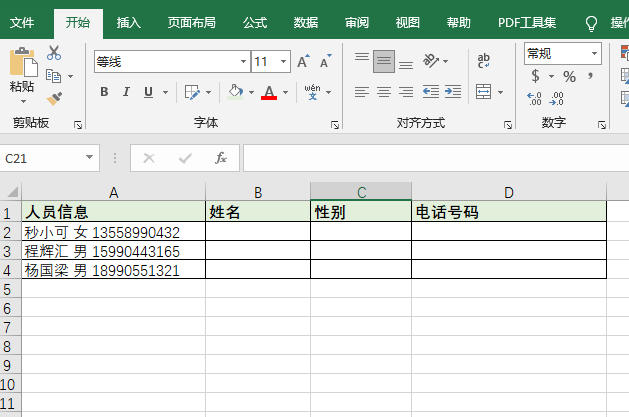This screenshot has width=629, height=417.
Task: Switch to the 插入 tab
Action: point(129,22)
